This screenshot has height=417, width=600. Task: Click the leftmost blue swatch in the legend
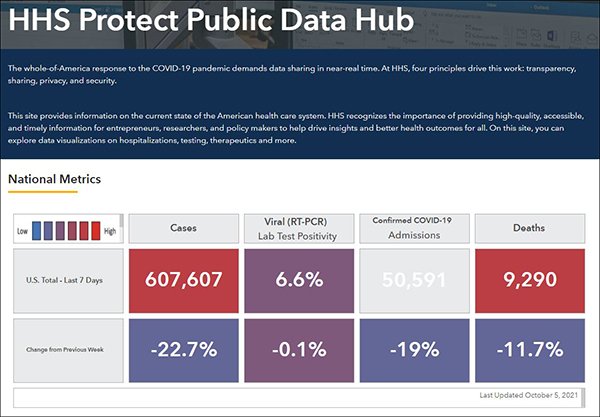click(x=35, y=228)
